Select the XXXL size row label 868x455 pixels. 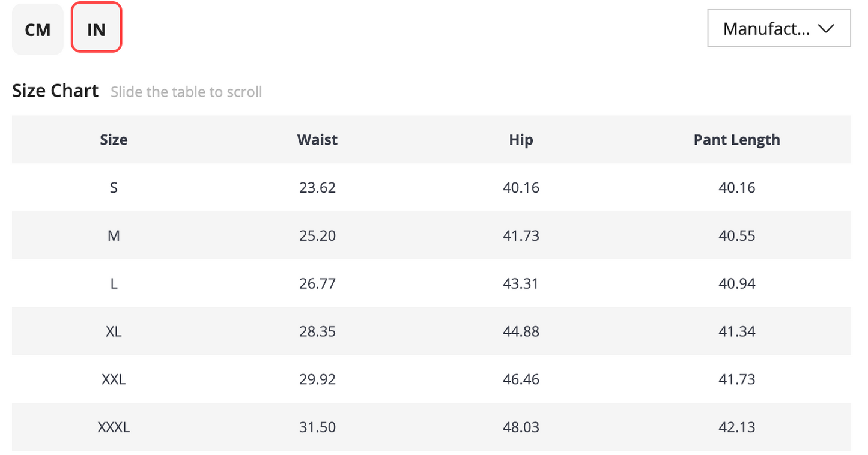114,428
